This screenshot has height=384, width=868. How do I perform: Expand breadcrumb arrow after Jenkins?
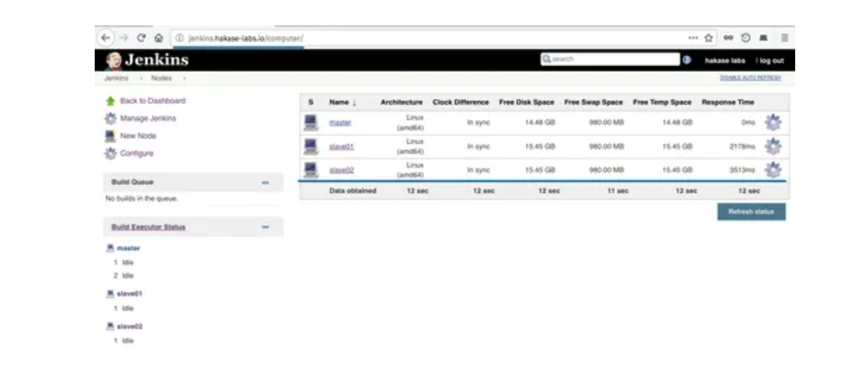pyautogui.click(x=141, y=78)
